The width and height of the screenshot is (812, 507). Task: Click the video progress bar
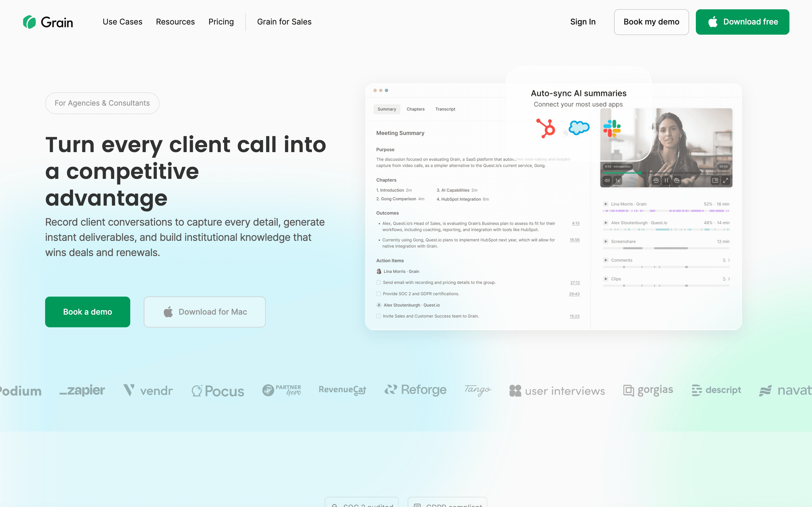[667, 173]
